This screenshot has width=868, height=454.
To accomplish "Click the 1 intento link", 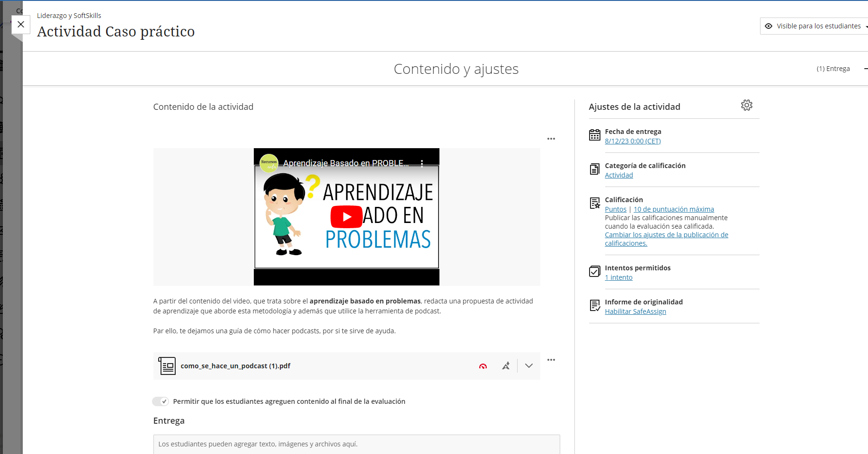I will [x=618, y=277].
